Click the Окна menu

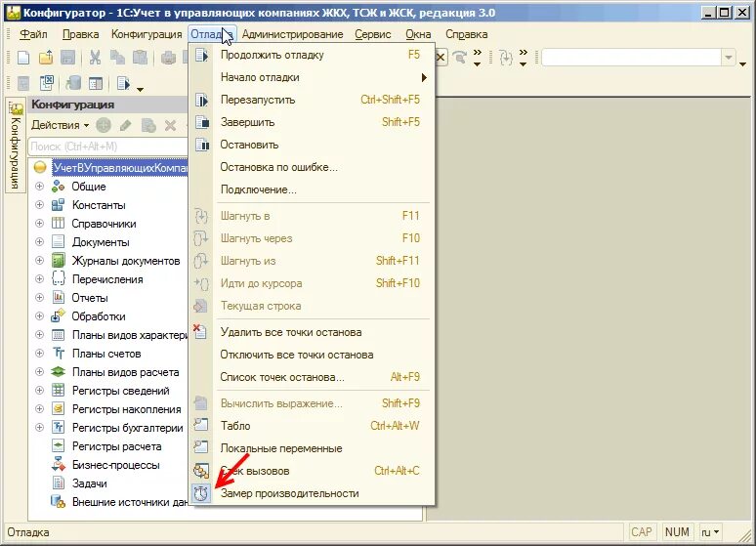[x=418, y=34]
